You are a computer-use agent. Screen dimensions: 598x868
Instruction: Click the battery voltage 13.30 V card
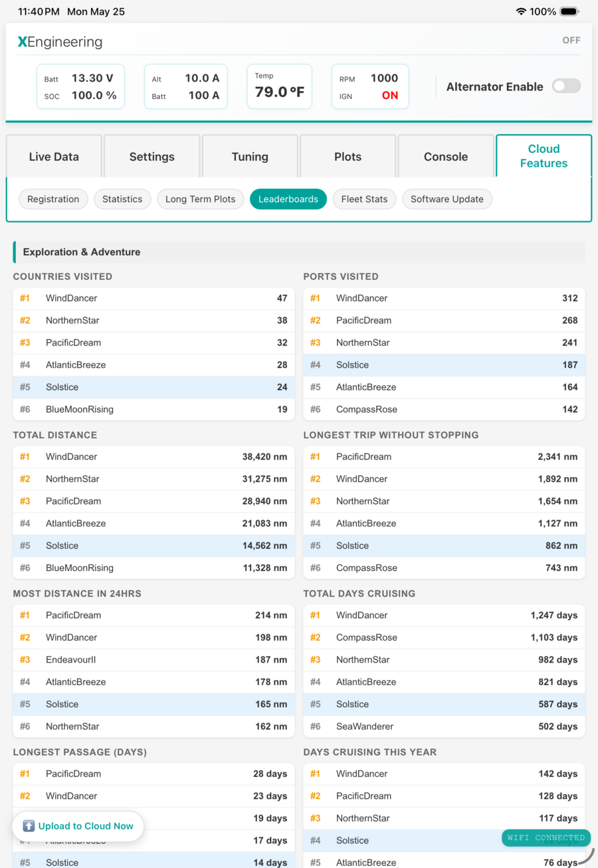click(80, 86)
